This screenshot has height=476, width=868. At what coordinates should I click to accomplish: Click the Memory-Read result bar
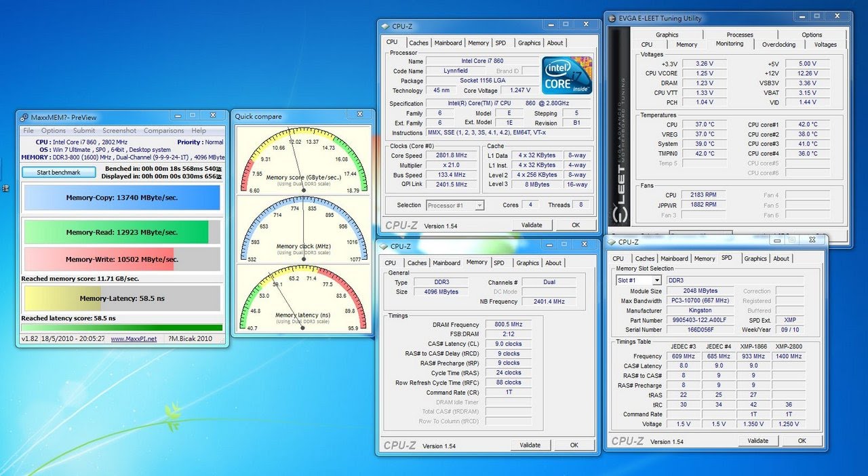click(122, 232)
